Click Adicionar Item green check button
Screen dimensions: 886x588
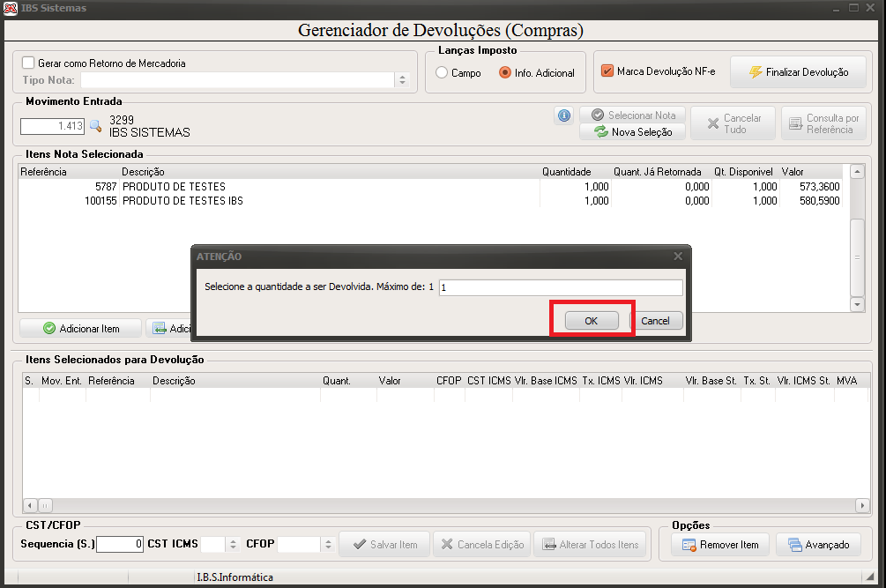[81, 329]
